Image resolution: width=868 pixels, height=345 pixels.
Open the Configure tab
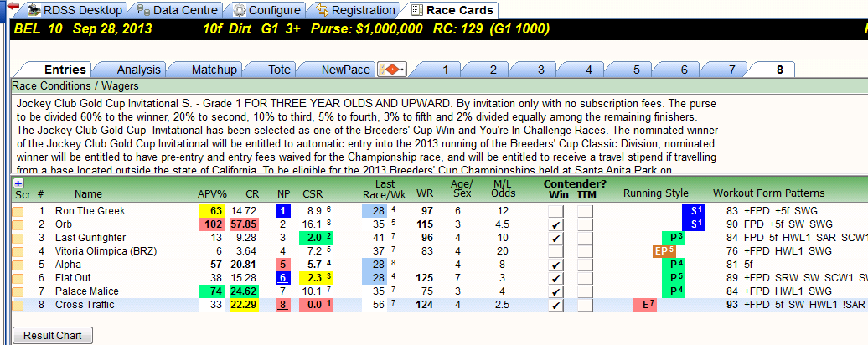tap(268, 10)
